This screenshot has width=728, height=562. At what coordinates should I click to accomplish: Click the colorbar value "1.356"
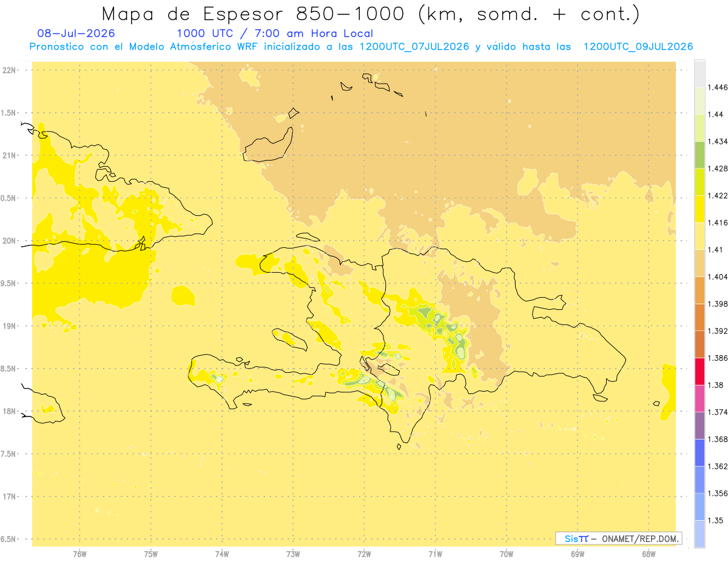click(x=716, y=493)
